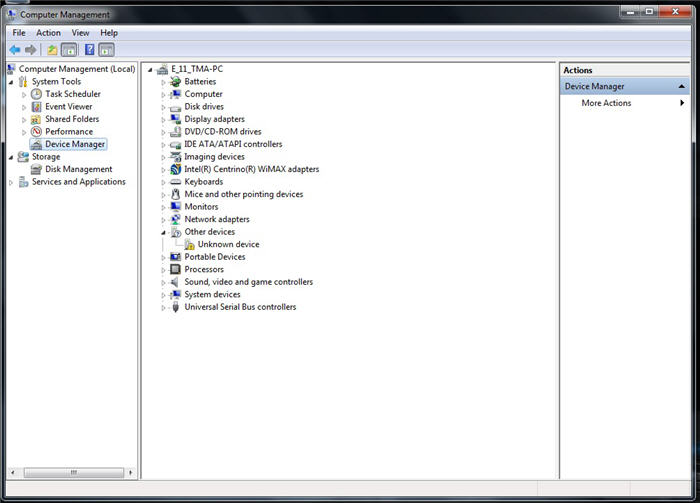Expand Services and Applications node
This screenshot has width=700, height=503.
tap(11, 182)
